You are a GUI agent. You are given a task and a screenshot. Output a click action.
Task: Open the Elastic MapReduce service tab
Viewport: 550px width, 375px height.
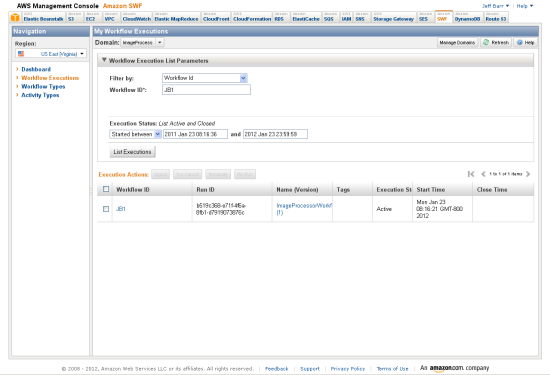pyautogui.click(x=176, y=17)
